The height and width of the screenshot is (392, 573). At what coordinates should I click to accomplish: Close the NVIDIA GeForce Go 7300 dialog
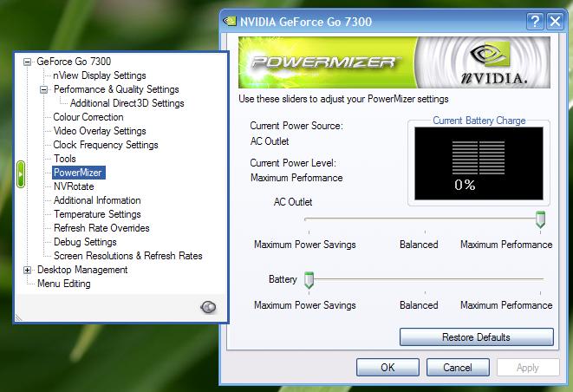[x=555, y=22]
